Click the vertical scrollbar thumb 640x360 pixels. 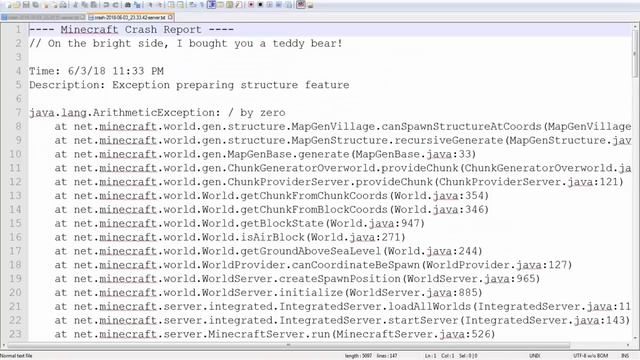(635, 53)
